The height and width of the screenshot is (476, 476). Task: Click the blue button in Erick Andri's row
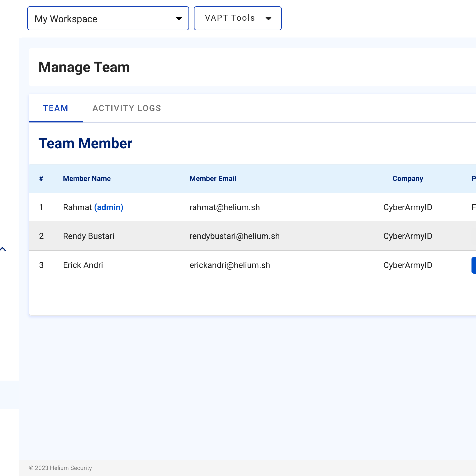(x=474, y=265)
